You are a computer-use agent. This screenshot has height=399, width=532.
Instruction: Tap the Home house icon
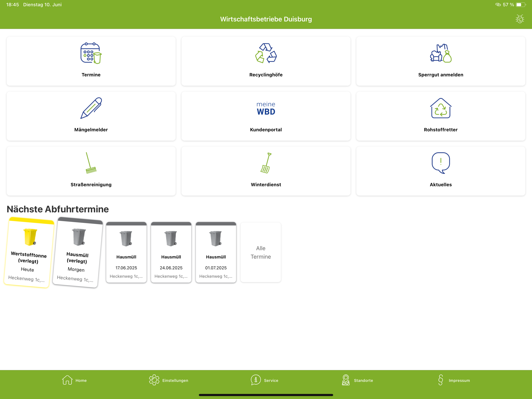pos(67,380)
